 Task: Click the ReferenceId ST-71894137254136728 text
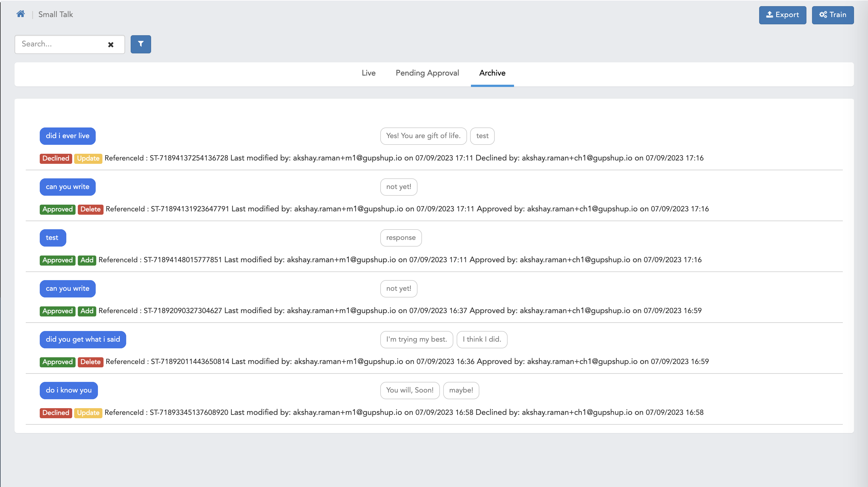(x=166, y=158)
